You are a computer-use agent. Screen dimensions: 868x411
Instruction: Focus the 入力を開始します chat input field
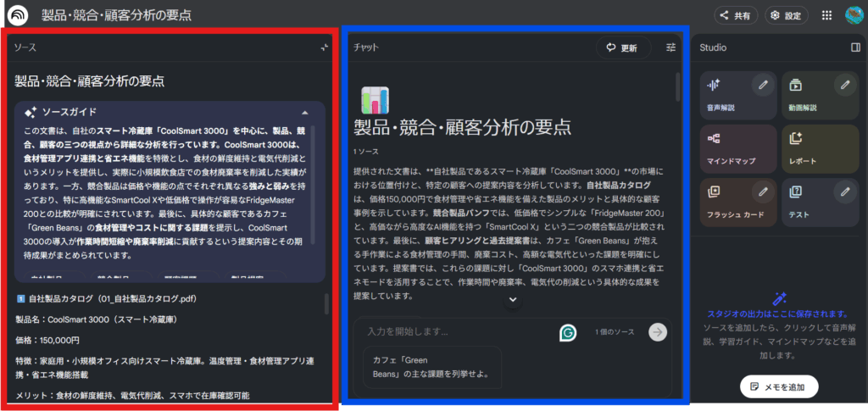(458, 332)
